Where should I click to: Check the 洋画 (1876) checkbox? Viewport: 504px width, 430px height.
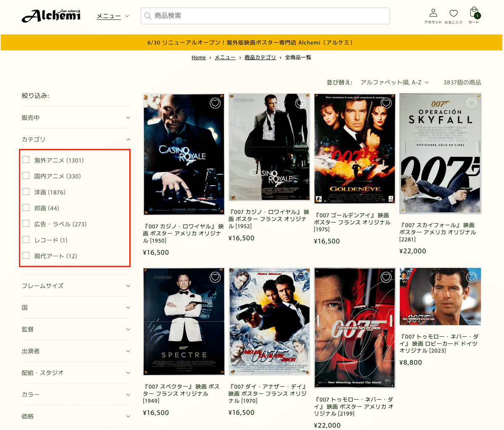point(26,192)
